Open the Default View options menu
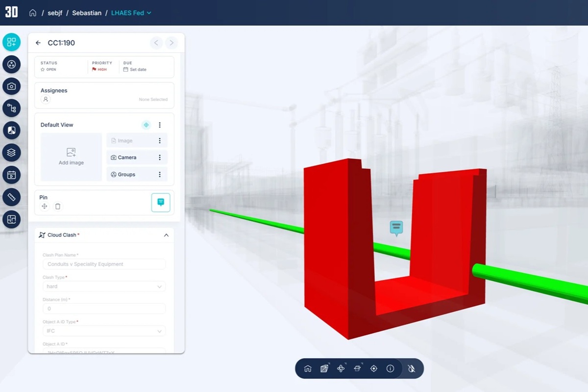 coord(160,125)
